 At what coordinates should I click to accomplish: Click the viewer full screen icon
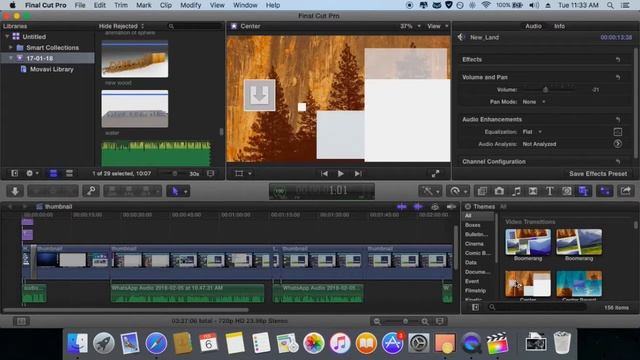coord(436,173)
